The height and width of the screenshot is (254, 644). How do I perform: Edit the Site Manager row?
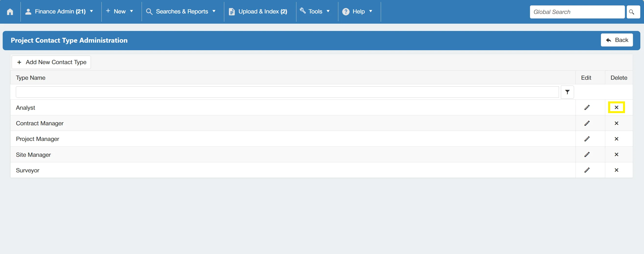587,155
